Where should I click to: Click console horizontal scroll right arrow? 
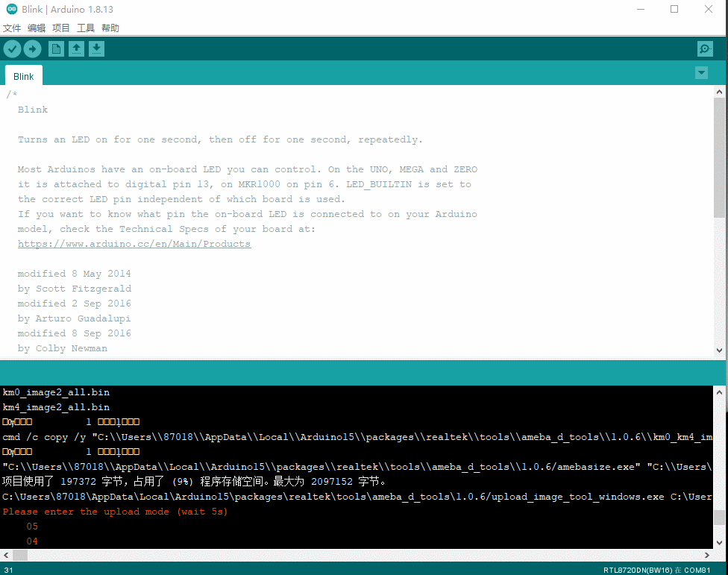coord(706,555)
